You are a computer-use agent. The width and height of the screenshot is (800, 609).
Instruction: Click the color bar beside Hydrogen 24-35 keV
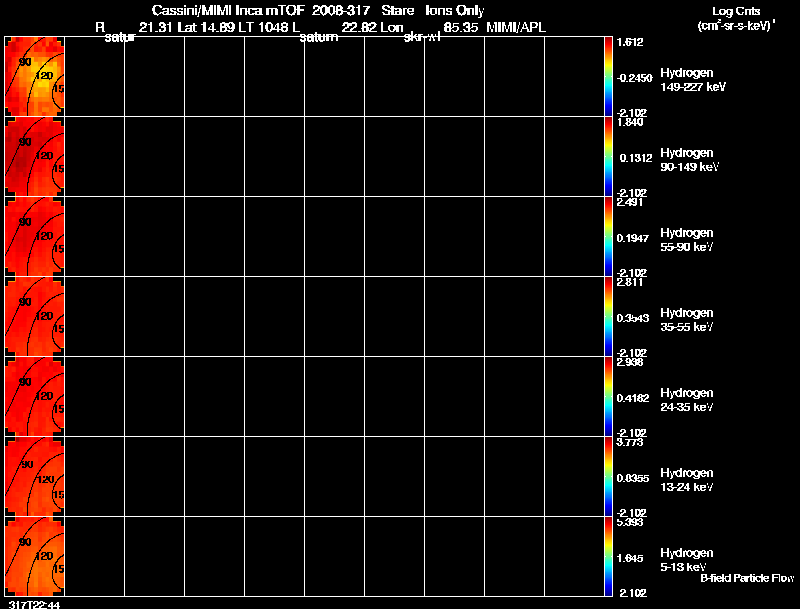(608, 397)
